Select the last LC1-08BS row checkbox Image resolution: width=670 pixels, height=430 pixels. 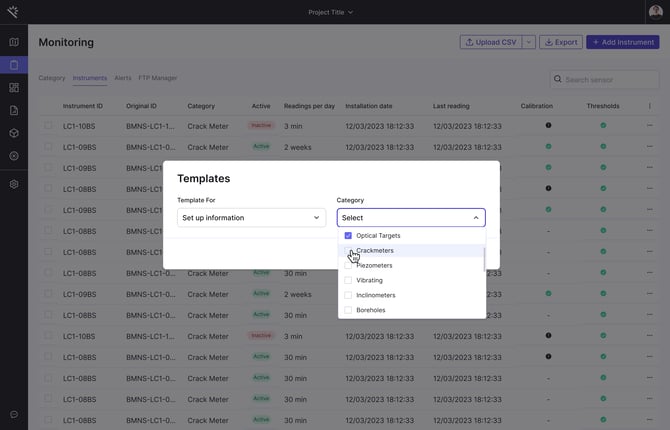tap(48, 420)
